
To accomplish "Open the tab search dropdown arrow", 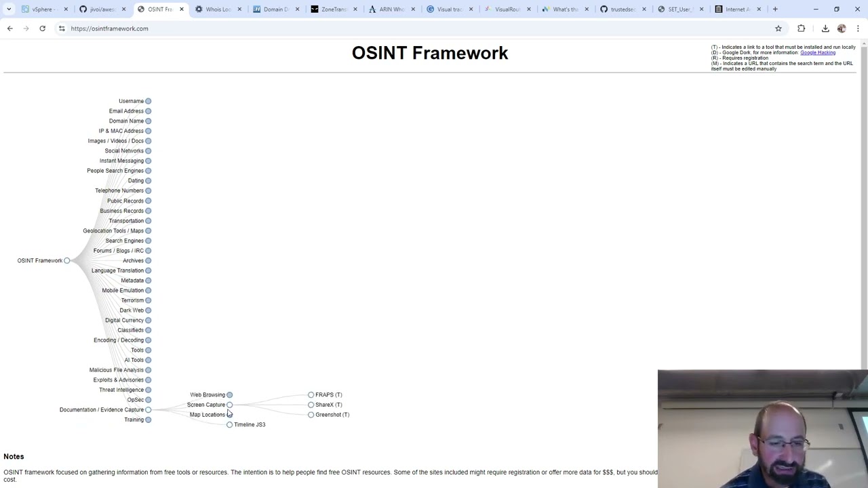I will pos(9,9).
